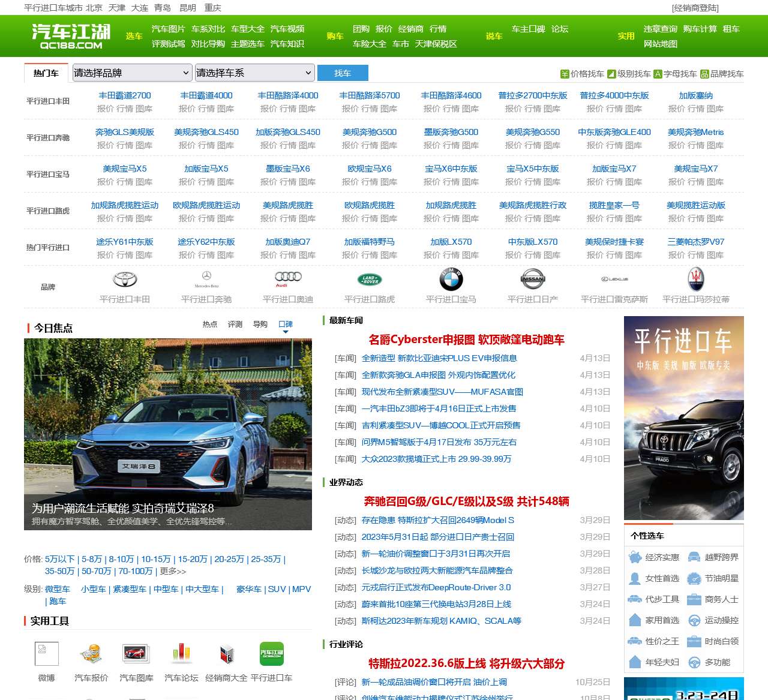Image resolution: width=768 pixels, height=700 pixels.
Task: Open the Nissan brand logo
Action: click(x=533, y=279)
